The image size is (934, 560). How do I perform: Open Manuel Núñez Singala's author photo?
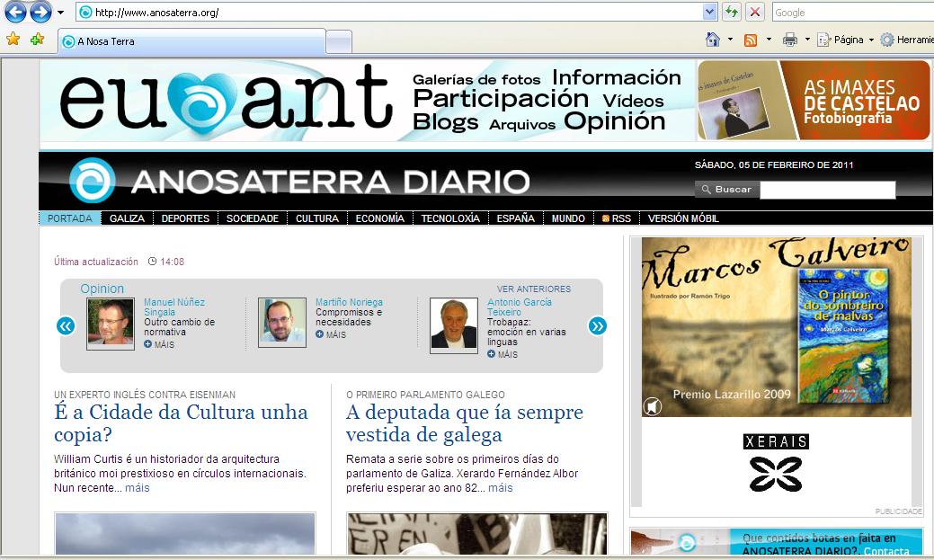111,323
